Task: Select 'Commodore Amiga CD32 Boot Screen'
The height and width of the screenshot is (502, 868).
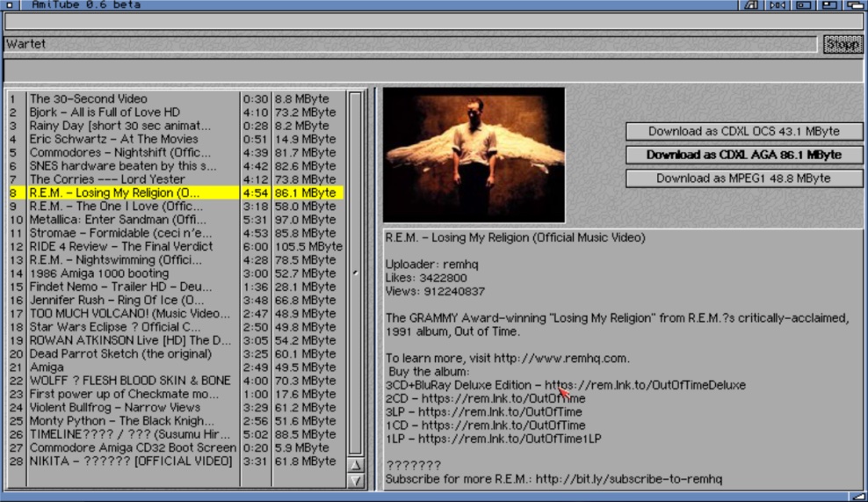Action: [x=176, y=447]
